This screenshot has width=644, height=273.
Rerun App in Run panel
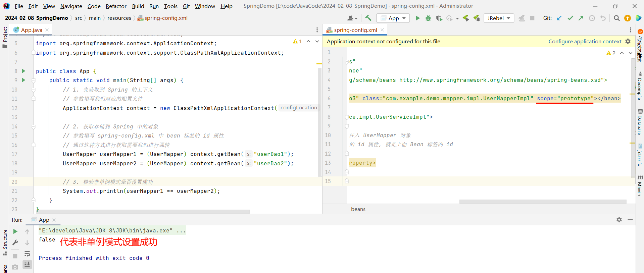(15, 231)
